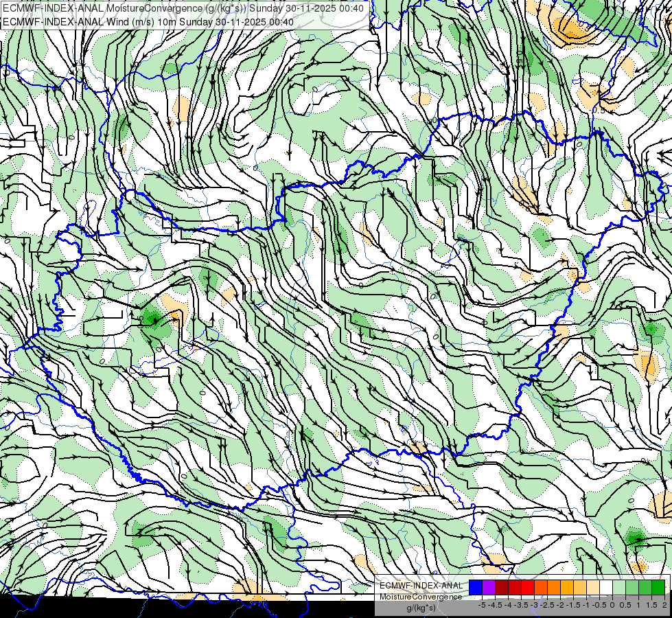Click the -2 legend scale value
The image size is (672, 618).
point(560,605)
